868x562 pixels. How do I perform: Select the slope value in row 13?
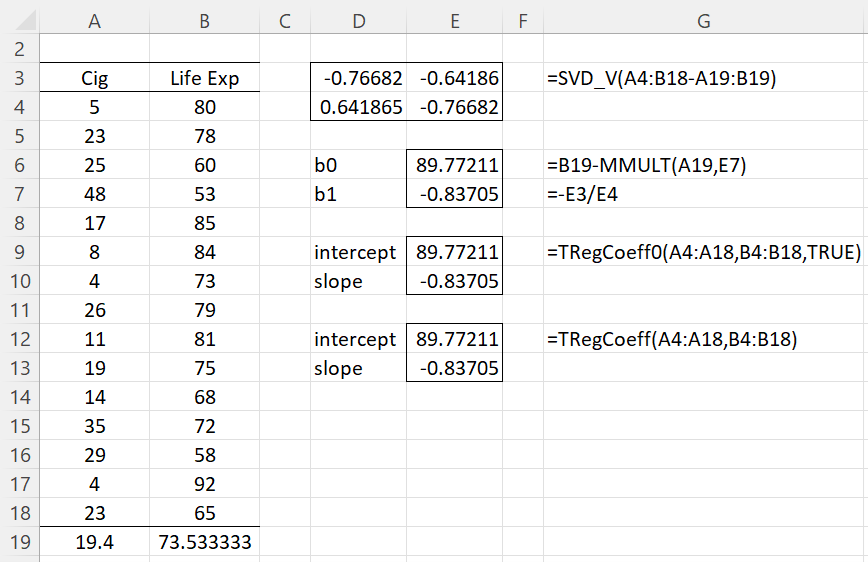click(454, 368)
